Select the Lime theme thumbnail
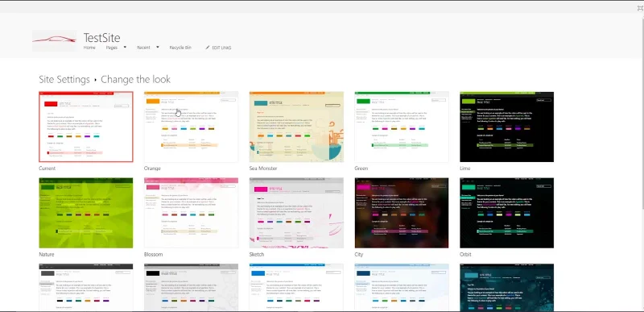 click(x=507, y=127)
